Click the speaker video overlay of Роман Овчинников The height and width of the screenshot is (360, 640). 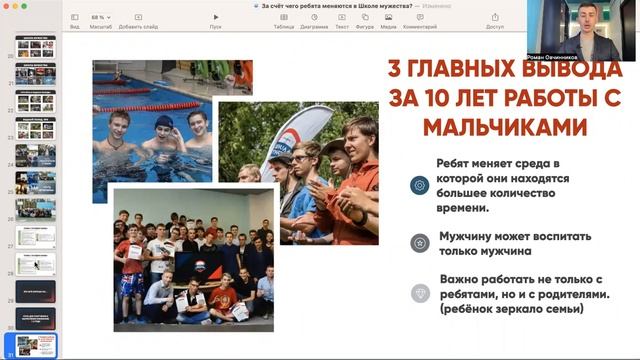(x=581, y=31)
